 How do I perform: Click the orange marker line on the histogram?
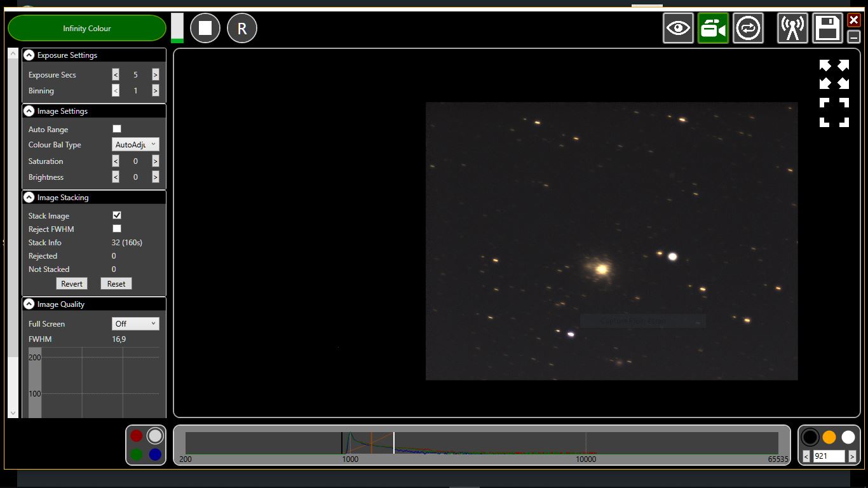pyautogui.click(x=372, y=443)
